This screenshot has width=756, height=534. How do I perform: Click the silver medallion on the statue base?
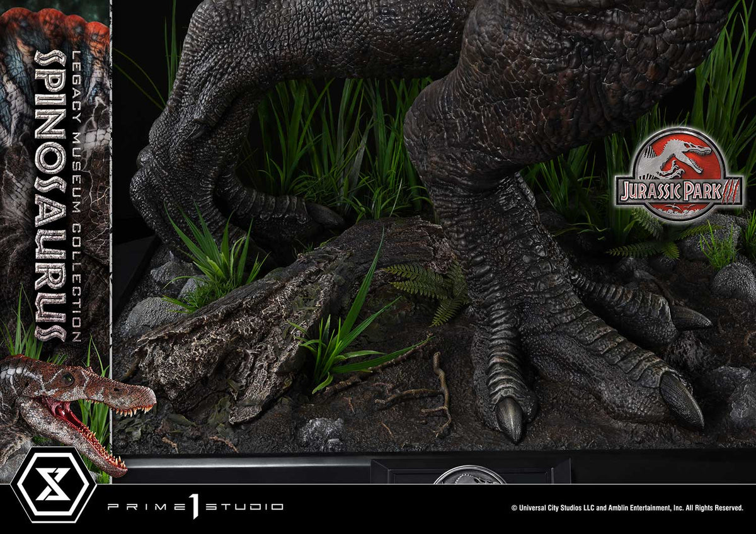click(469, 475)
